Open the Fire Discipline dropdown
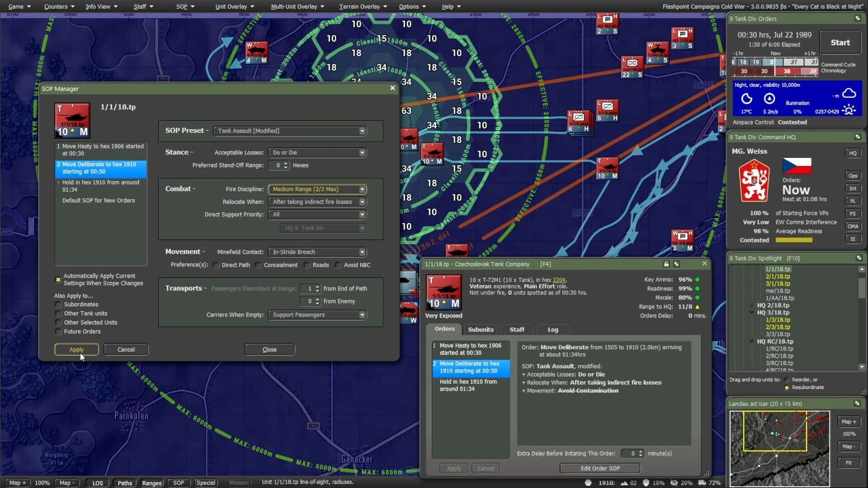The height and width of the screenshot is (488, 868). click(x=363, y=189)
